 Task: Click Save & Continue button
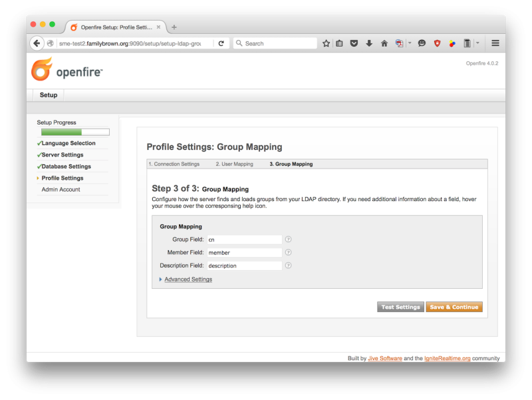click(x=454, y=307)
